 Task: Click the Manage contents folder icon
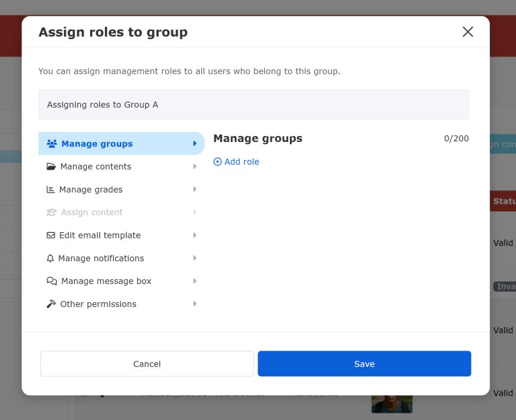click(51, 166)
